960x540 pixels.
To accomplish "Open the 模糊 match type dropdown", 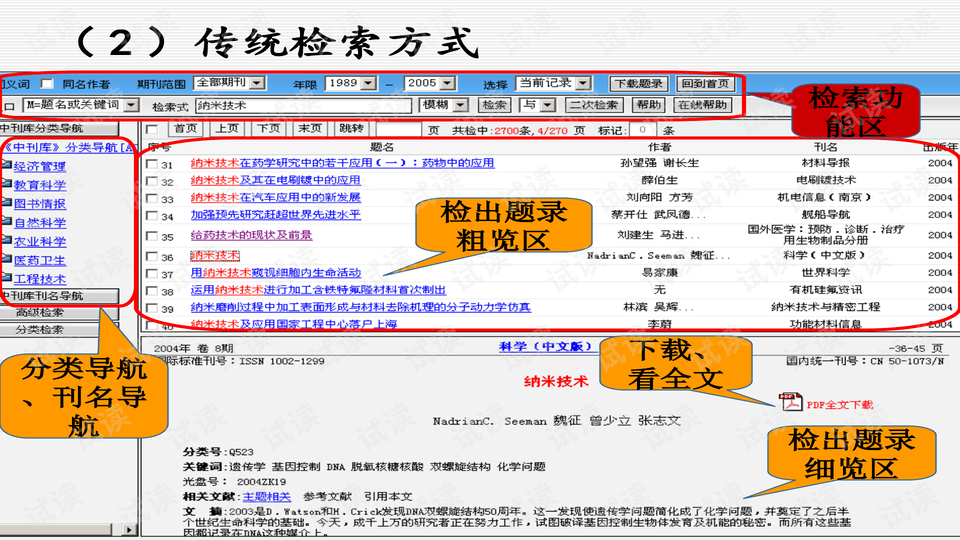I will (461, 105).
